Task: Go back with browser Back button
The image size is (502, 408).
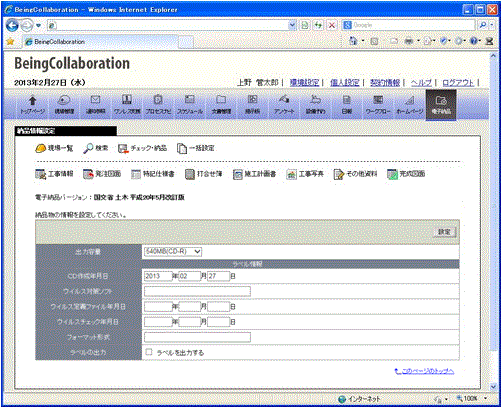Action: 12,25
